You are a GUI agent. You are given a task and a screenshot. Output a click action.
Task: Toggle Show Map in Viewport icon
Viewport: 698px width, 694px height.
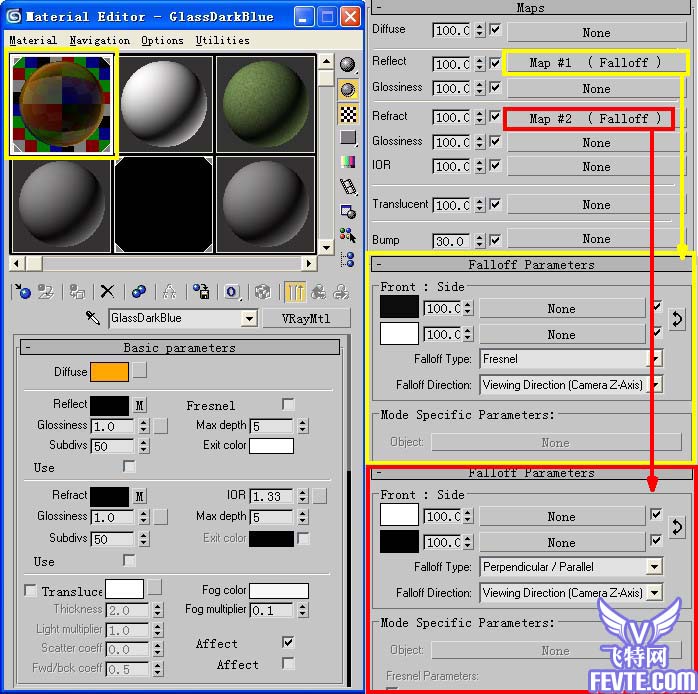(x=263, y=292)
